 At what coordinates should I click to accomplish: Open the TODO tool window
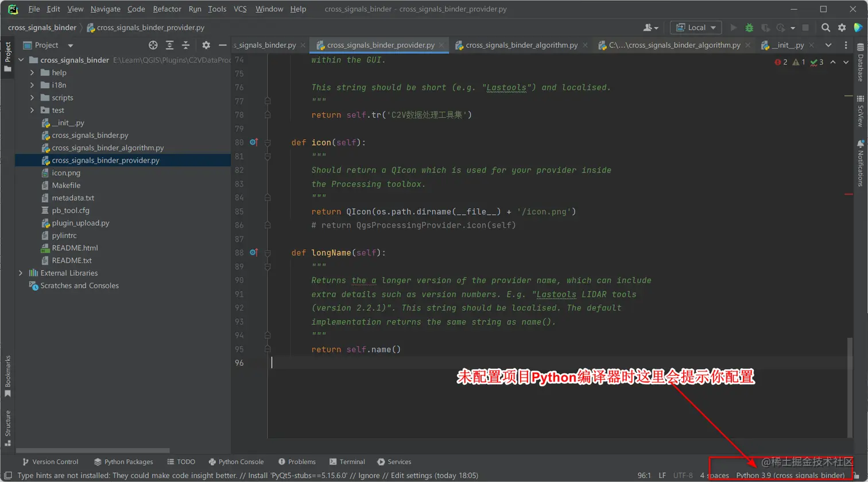click(181, 462)
